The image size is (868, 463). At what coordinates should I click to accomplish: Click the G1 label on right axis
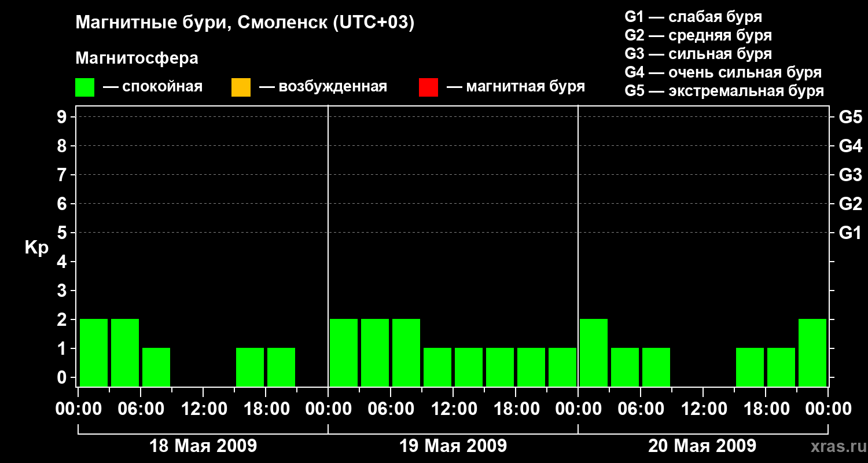click(x=850, y=233)
